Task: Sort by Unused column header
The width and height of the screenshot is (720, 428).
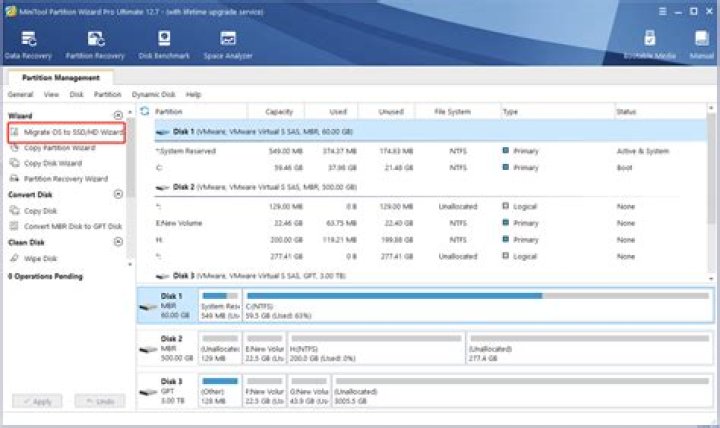Action: coord(391,112)
